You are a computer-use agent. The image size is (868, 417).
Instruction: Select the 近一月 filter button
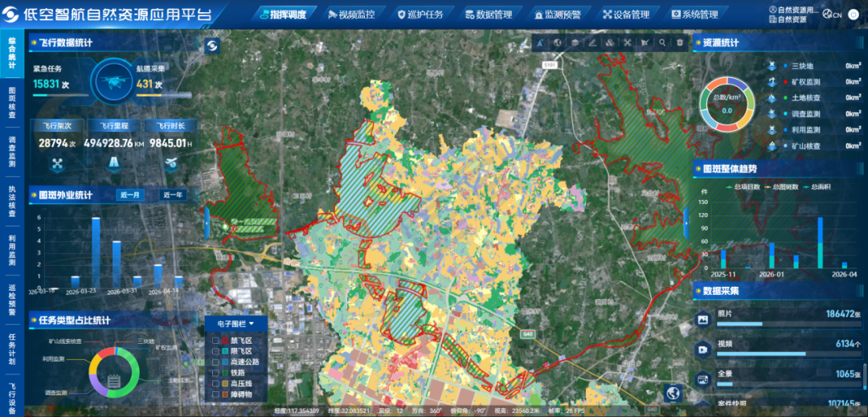[x=130, y=194]
